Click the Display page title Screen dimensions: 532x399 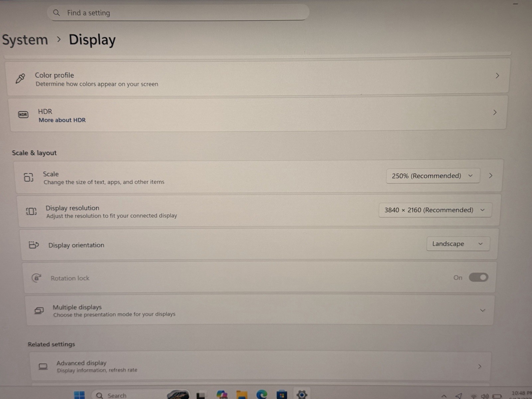coord(92,40)
